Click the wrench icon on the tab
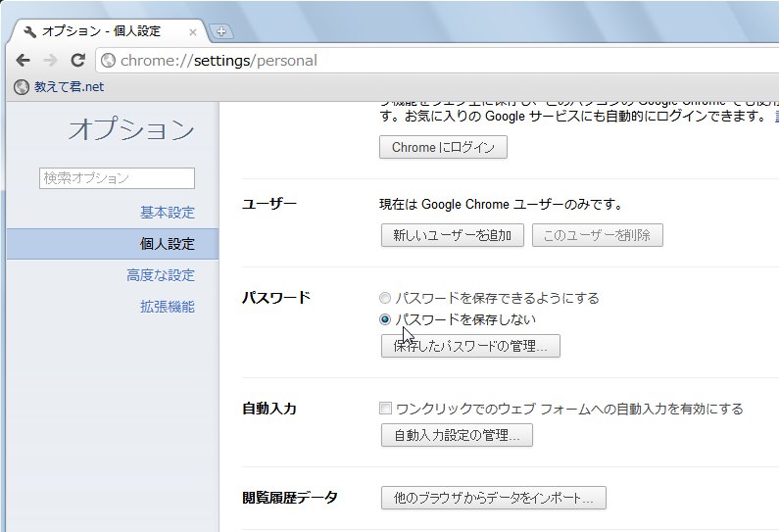 pyautogui.click(x=29, y=31)
